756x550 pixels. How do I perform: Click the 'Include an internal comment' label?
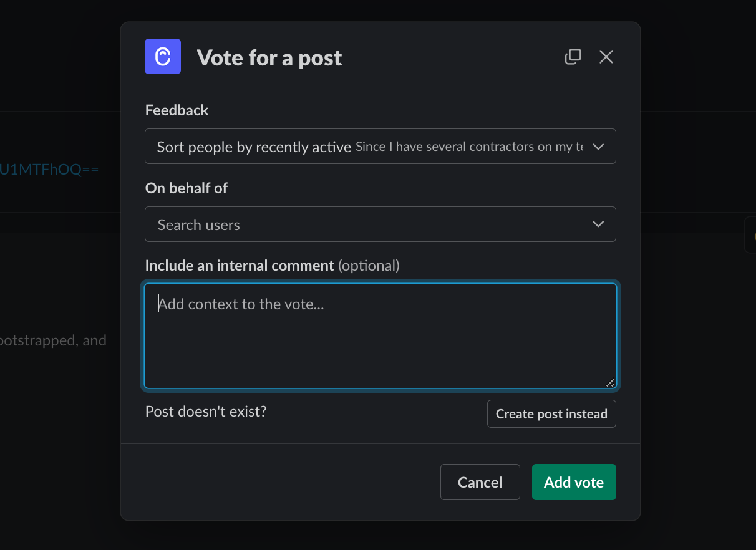(240, 266)
